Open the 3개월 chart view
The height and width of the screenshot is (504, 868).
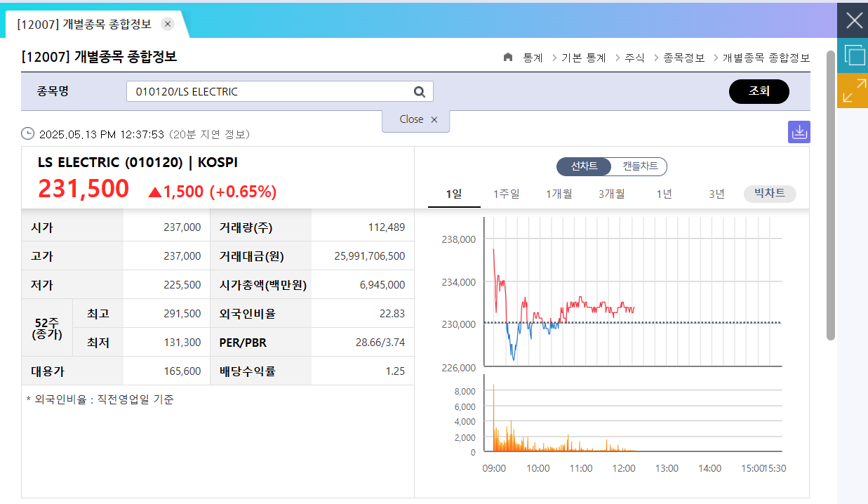[x=610, y=194]
